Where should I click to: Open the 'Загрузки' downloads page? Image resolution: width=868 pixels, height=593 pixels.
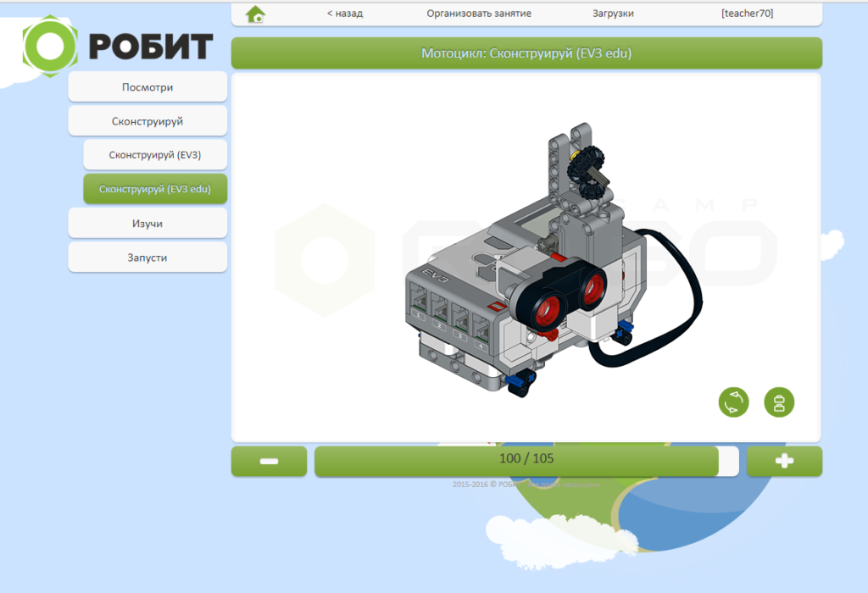coord(613,14)
